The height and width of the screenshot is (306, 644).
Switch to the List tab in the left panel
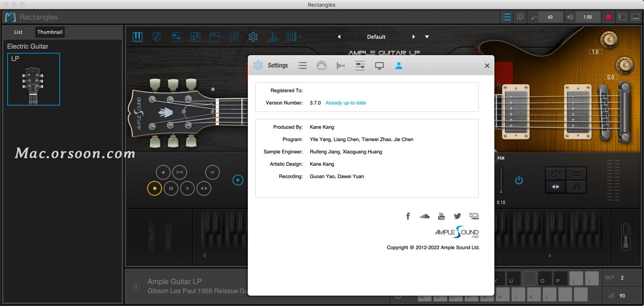(x=18, y=32)
